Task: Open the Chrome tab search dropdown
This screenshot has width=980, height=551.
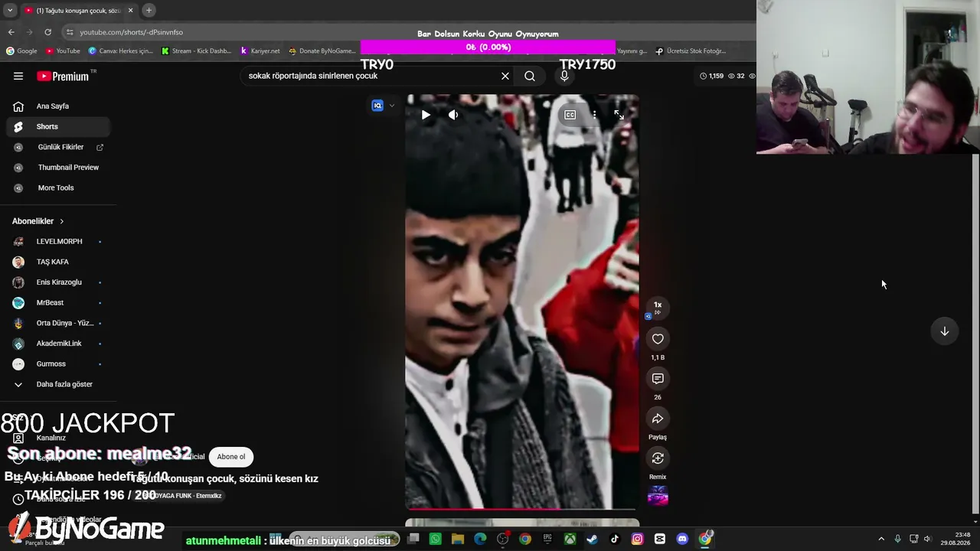Action: [8, 10]
